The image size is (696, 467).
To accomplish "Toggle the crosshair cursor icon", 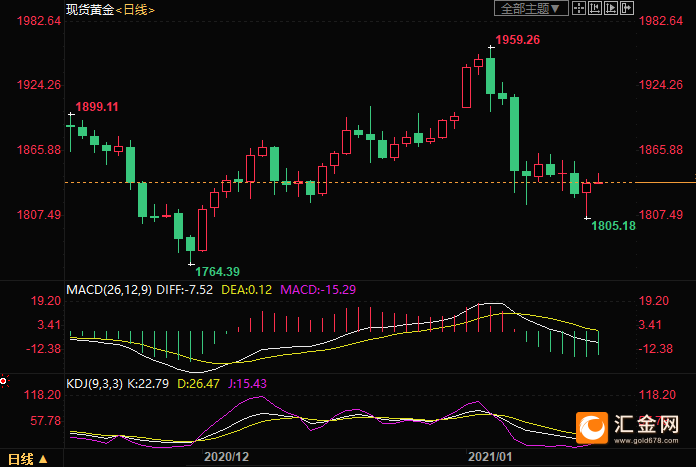I will [579, 8].
